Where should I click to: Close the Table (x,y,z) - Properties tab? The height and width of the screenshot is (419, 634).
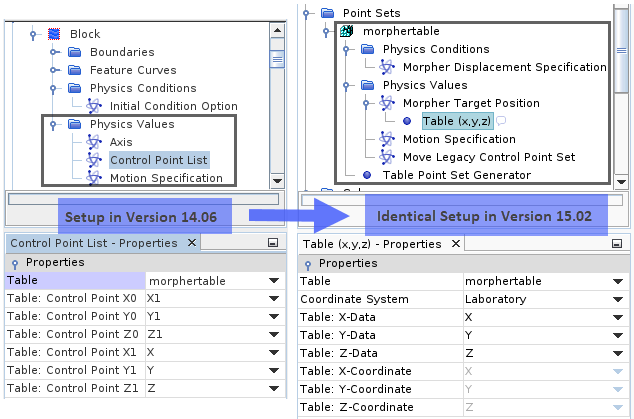click(457, 244)
